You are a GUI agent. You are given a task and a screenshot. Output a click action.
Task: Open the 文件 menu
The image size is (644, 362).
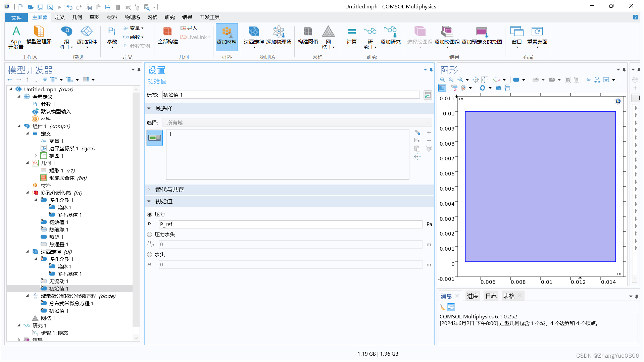(16, 17)
